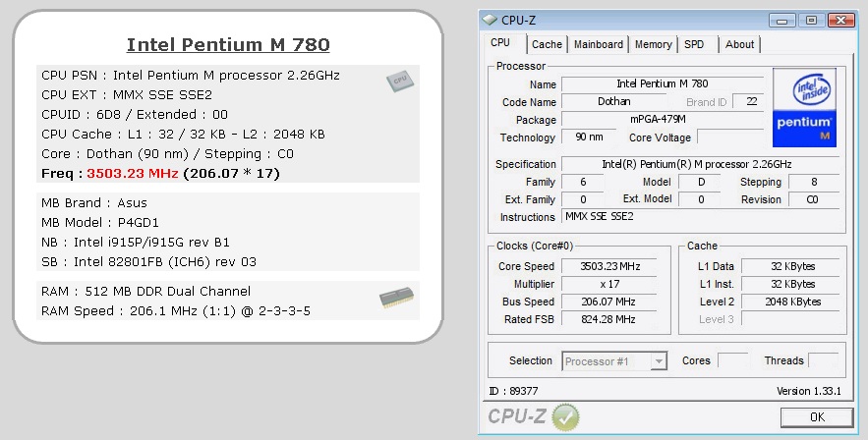Screen dimensions: 868x440
Task: Click the CPU chip icon in info card
Action: pyautogui.click(x=400, y=82)
